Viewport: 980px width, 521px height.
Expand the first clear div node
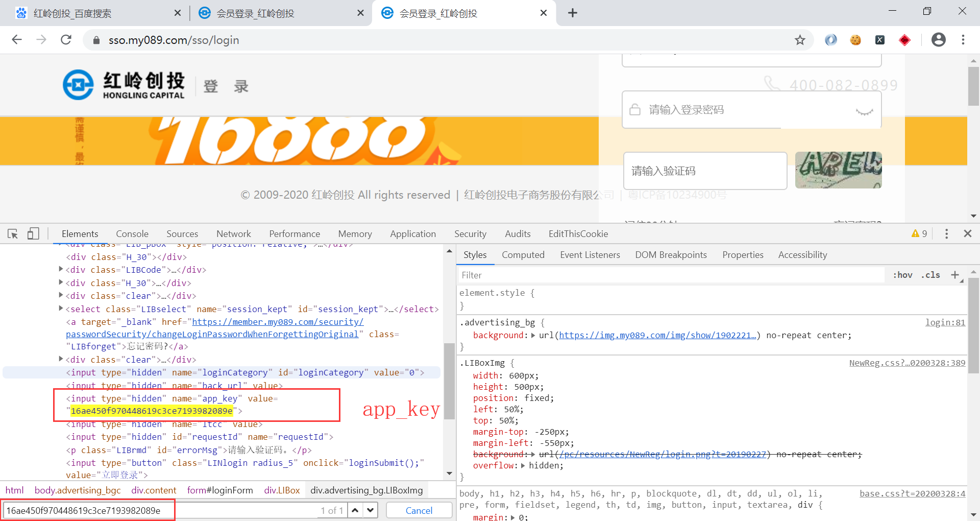(x=61, y=295)
